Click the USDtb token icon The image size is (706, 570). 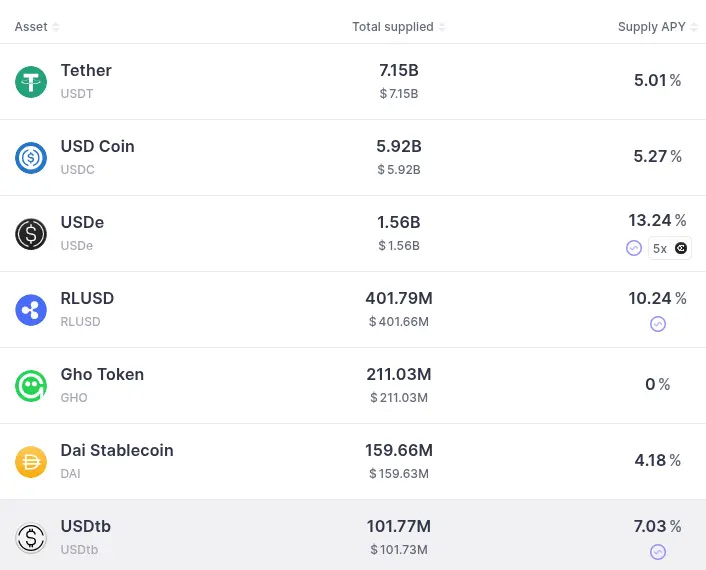click(31, 537)
